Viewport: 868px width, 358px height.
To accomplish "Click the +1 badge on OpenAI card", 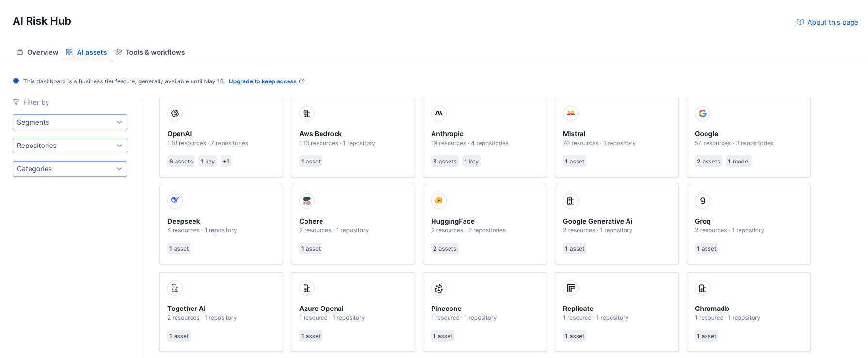I will coord(226,162).
